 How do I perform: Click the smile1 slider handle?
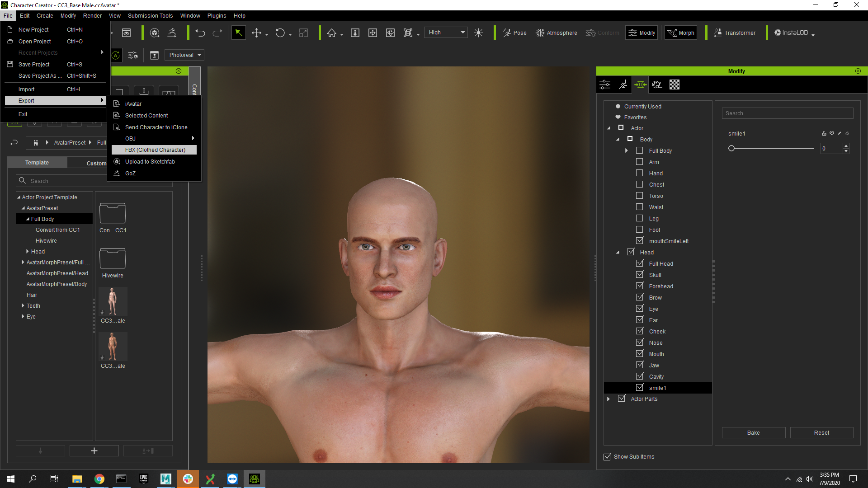(731, 148)
